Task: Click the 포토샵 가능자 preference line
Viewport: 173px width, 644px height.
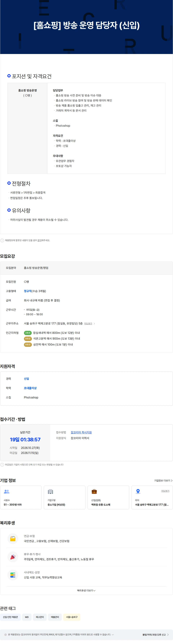Action: 64,166
